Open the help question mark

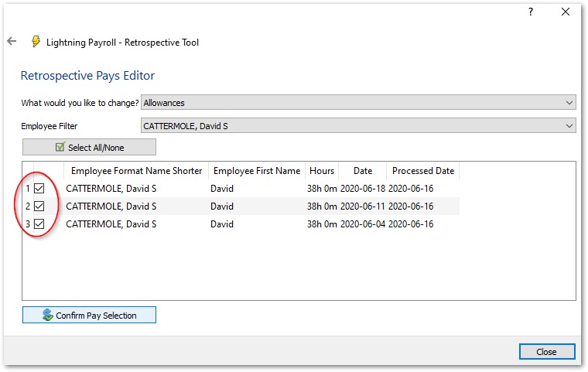[x=531, y=12]
